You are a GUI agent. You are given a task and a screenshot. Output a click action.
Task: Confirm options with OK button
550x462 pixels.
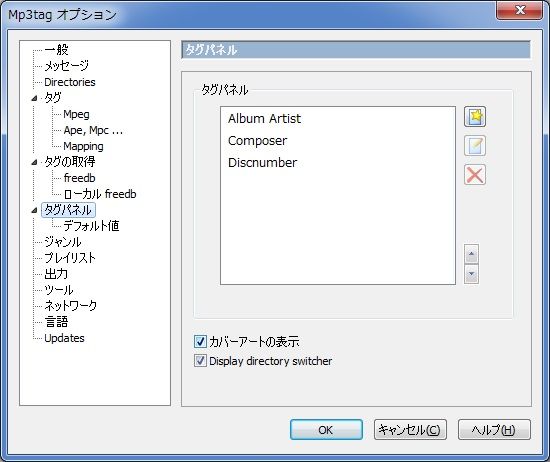326,430
